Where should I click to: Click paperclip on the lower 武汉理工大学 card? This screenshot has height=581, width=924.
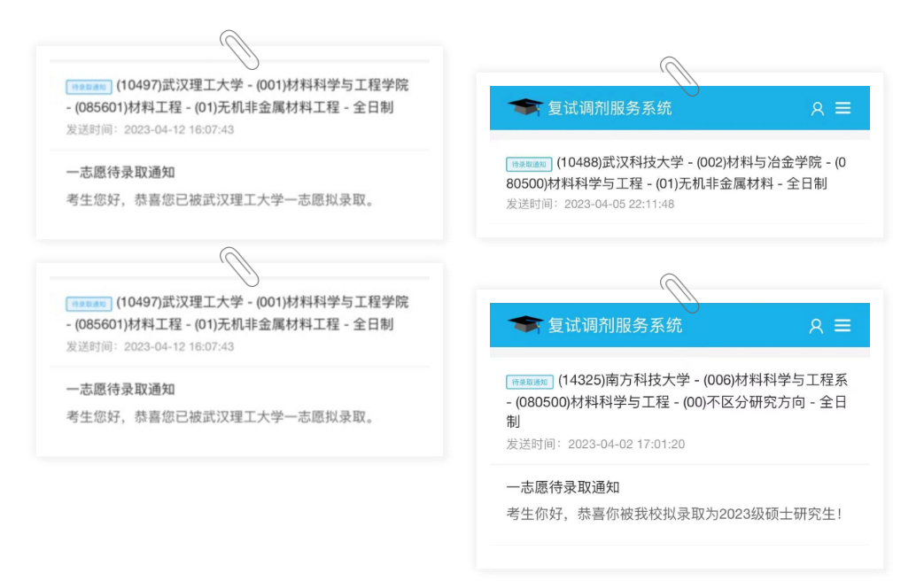click(239, 267)
